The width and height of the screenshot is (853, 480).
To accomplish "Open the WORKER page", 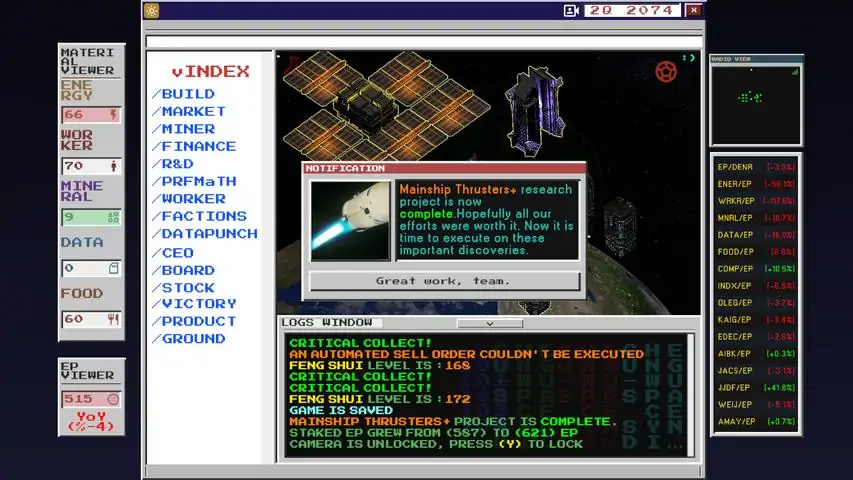I will point(189,199).
